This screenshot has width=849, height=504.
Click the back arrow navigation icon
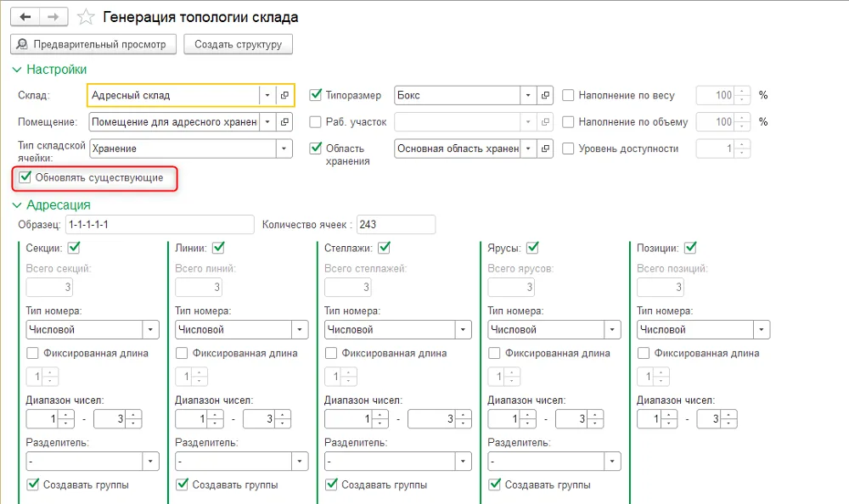[25, 17]
